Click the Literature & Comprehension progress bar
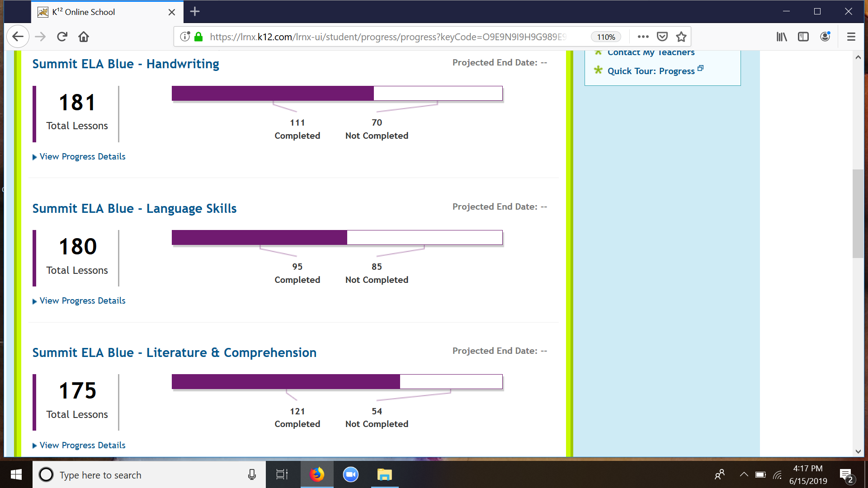 pyautogui.click(x=337, y=382)
